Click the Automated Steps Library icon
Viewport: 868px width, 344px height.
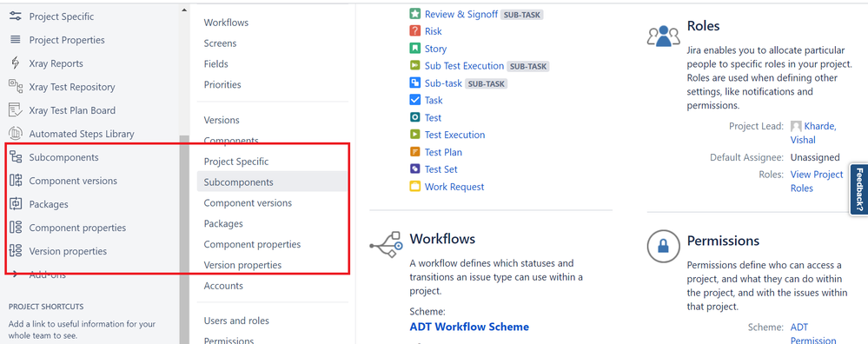tap(16, 133)
